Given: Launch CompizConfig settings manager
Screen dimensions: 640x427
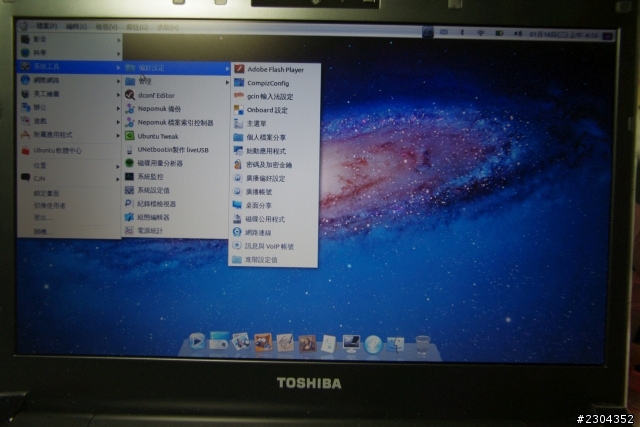Looking at the screenshot, I should click(276, 83).
